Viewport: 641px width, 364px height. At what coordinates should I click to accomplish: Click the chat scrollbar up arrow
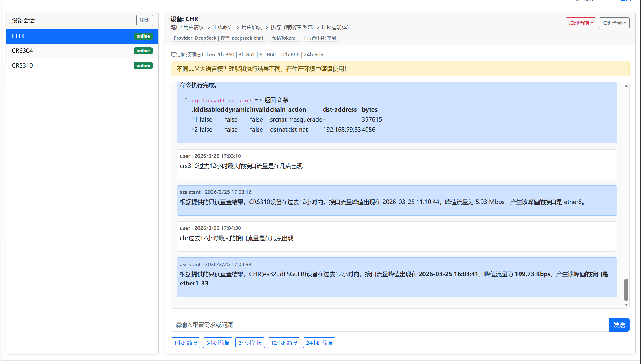coord(626,86)
